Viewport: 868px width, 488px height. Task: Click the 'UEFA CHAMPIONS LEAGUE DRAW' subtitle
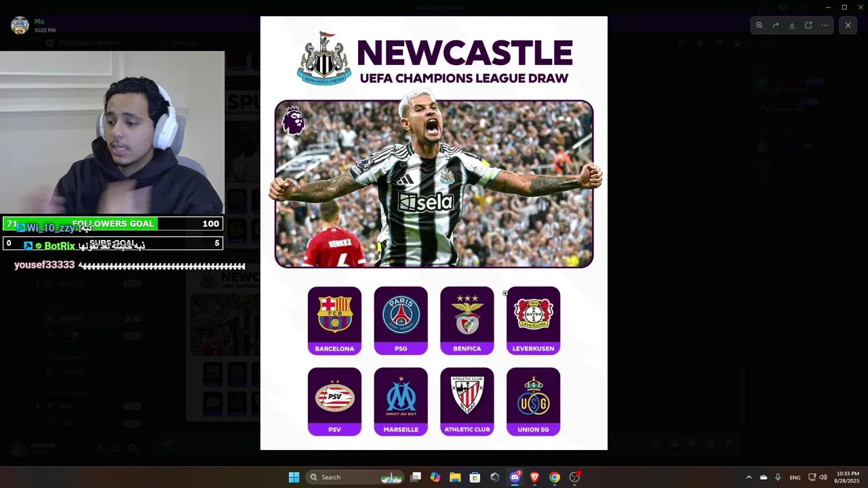click(464, 79)
